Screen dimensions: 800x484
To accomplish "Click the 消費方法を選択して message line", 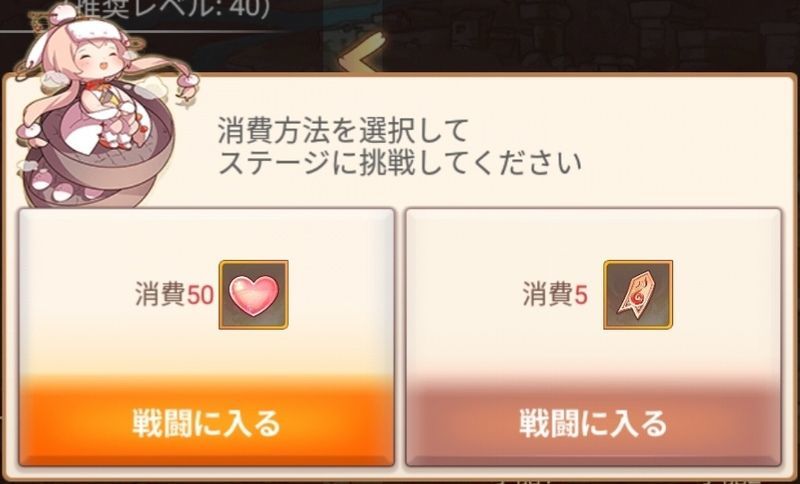I will point(343,131).
